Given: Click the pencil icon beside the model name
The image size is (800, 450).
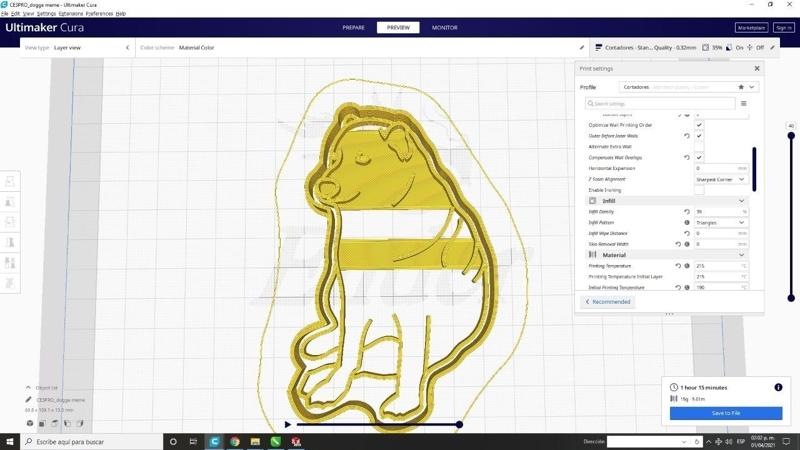Looking at the screenshot, I should [x=29, y=400].
